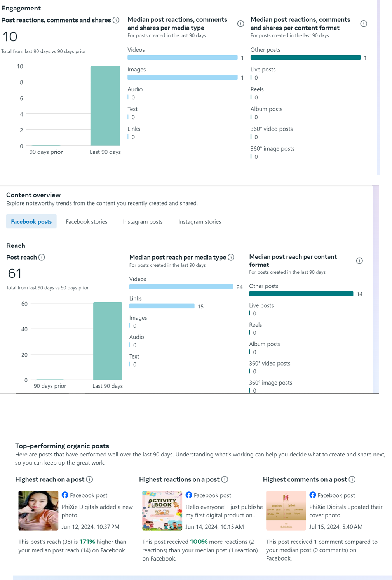The height and width of the screenshot is (580, 392).
Task: Click Facebook logo on the cover photo post
Action: click(x=313, y=495)
